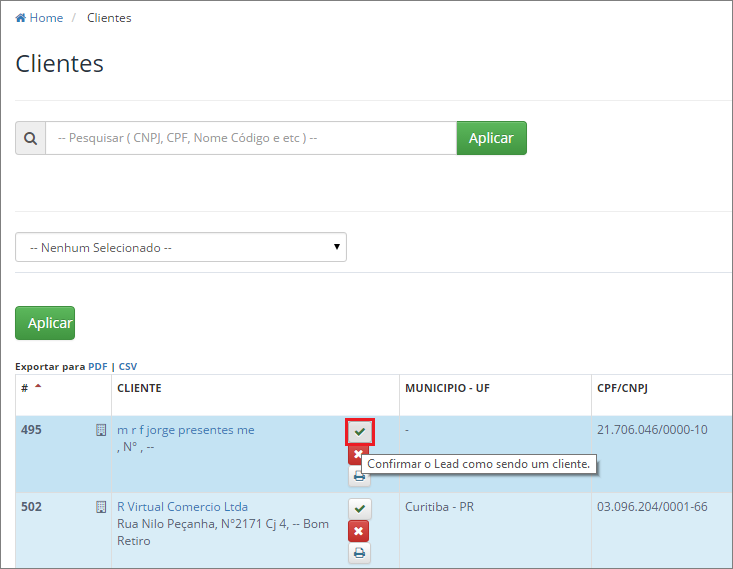Print record for client 502

tap(359, 553)
